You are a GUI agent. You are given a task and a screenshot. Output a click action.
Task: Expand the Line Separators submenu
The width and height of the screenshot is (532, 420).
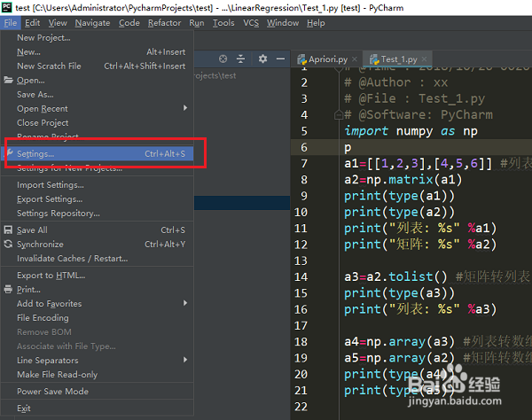click(97, 361)
